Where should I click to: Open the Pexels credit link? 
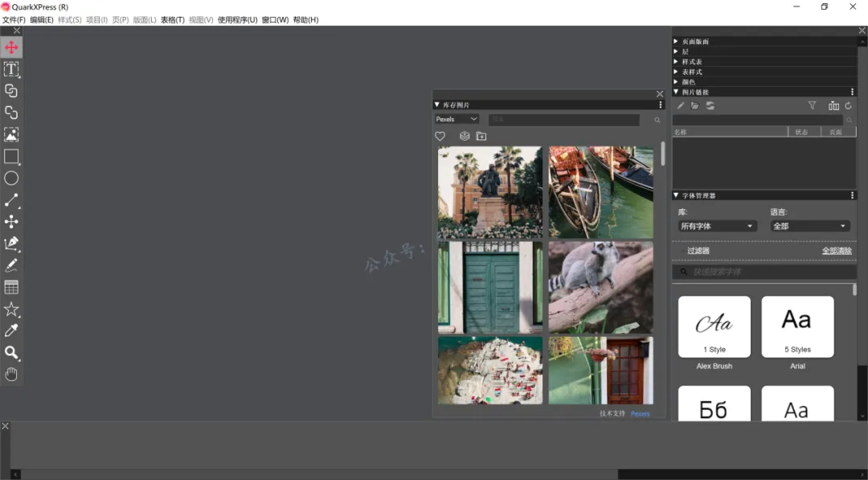(640, 413)
